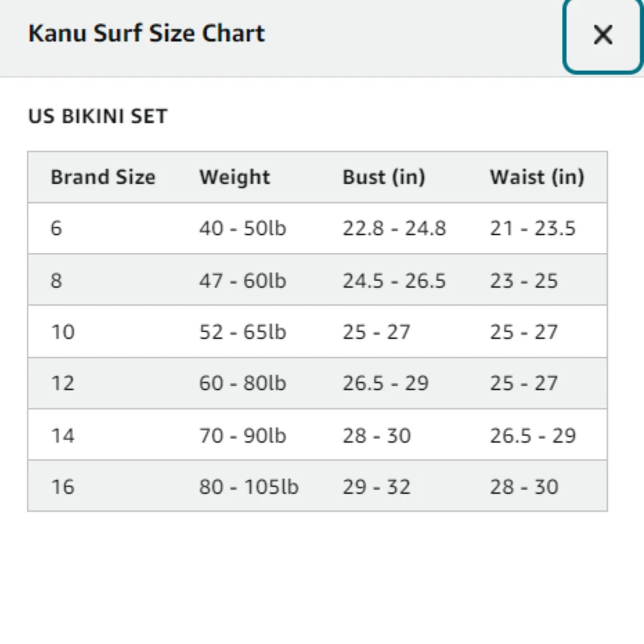Click the Kanu Surf Size Chart title
The image size is (644, 644).
[x=146, y=33]
